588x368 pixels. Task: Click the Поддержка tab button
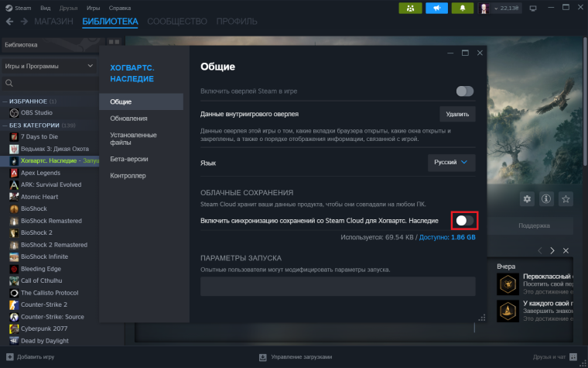click(x=534, y=225)
